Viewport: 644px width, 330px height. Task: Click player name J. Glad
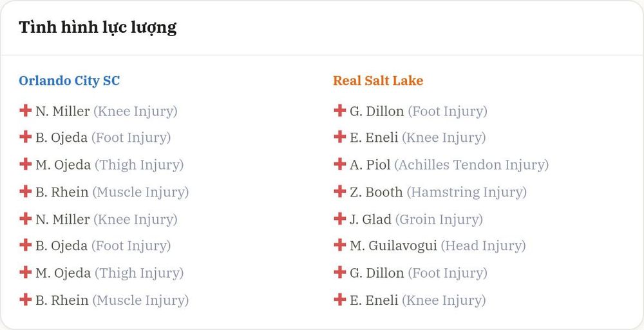click(370, 219)
